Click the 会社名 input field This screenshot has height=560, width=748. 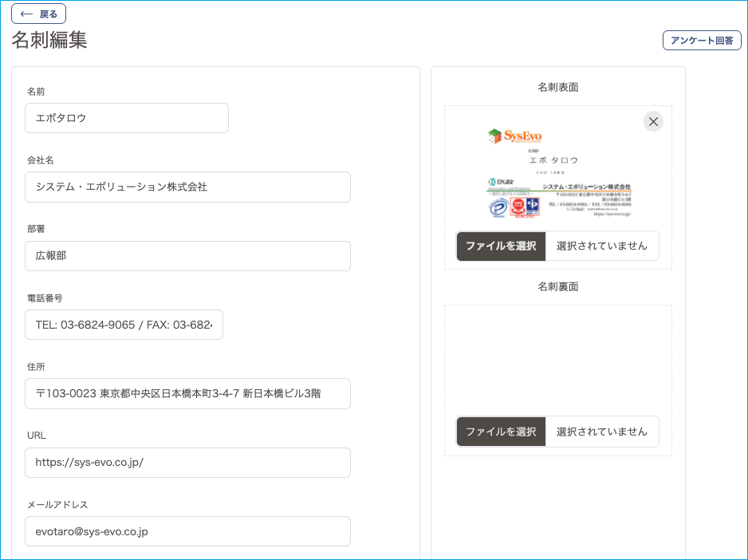click(x=187, y=187)
